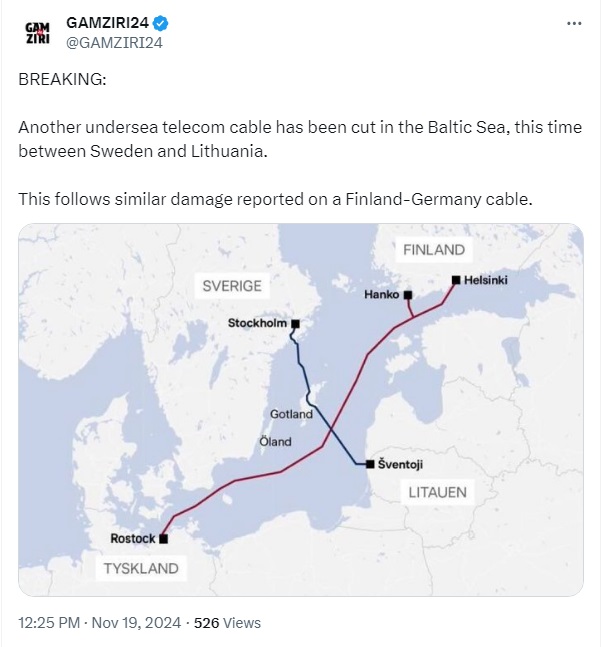Click the Gotland island label
Screen dimensions: 603x647
tap(291, 414)
